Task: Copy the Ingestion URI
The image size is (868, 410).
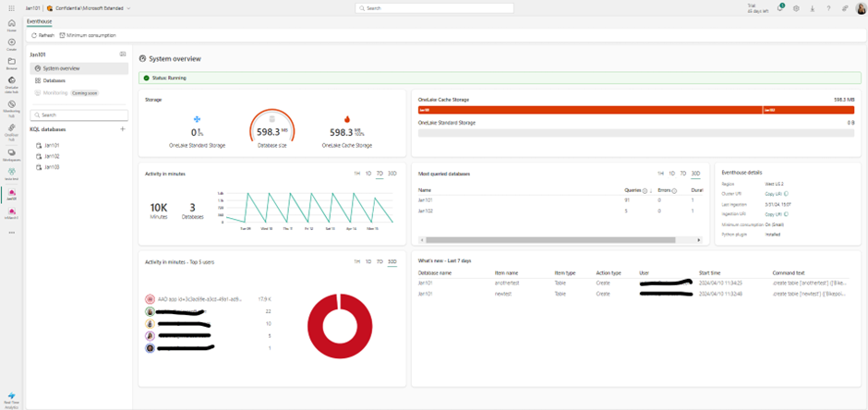Action: (x=777, y=214)
